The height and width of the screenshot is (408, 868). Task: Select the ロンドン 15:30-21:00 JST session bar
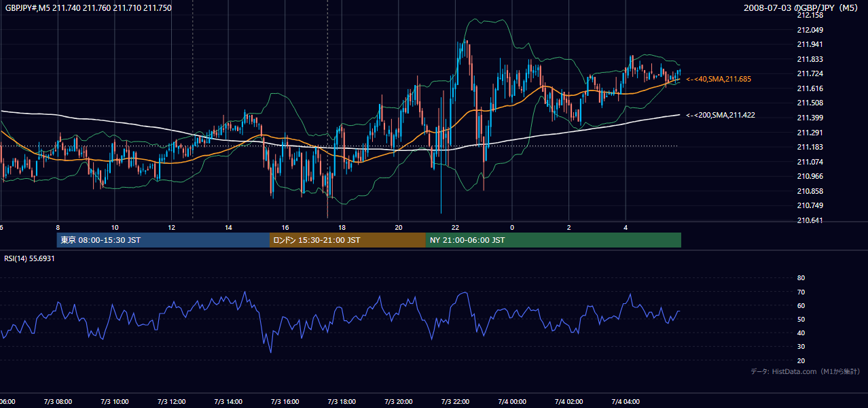[x=348, y=240]
